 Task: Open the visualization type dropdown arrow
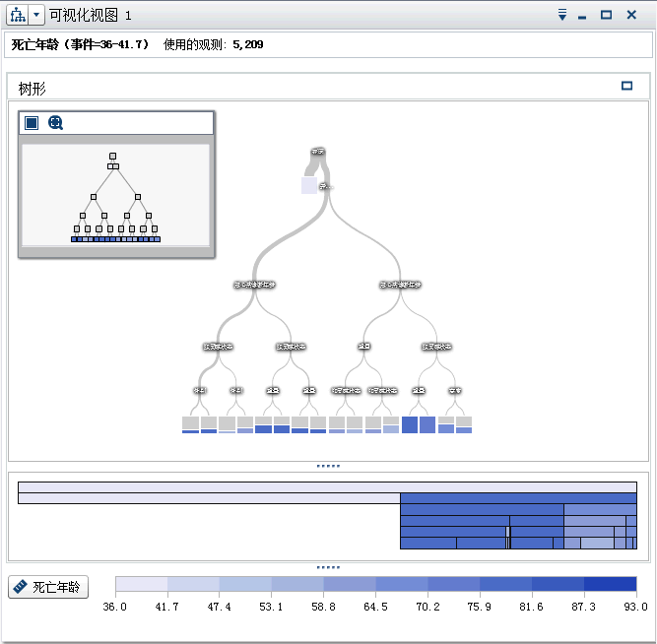(36, 16)
